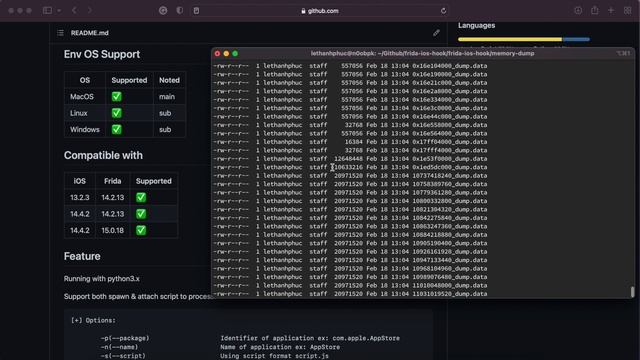Viewport: 640px width, 360px height.
Task: Click the Windows supported green checkmark
Action: point(117,129)
